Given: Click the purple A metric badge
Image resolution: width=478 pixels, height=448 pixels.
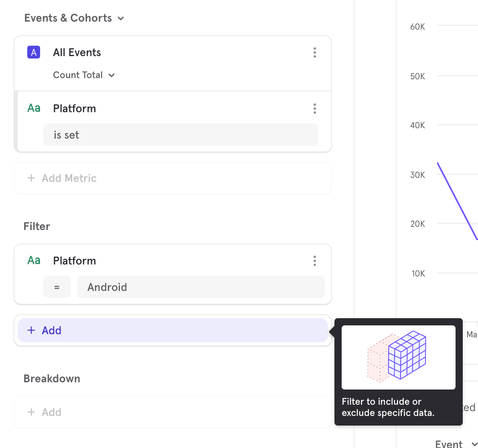Looking at the screenshot, I should pos(34,52).
